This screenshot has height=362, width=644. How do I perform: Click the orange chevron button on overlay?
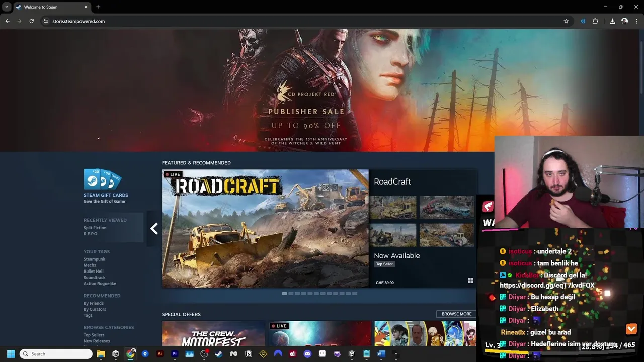click(631, 329)
